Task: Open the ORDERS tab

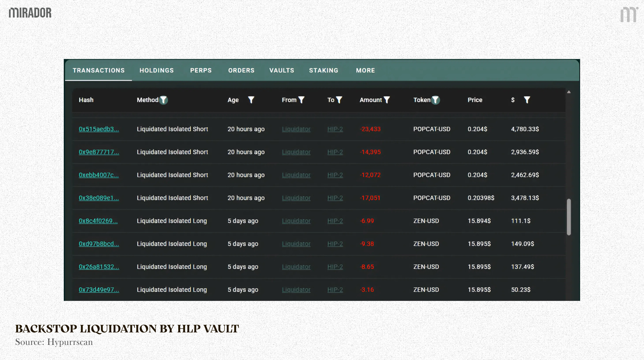Action: tap(241, 70)
